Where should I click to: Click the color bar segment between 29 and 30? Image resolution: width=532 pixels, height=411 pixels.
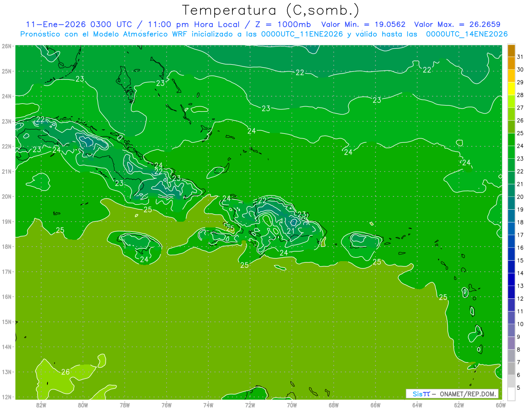(511, 76)
